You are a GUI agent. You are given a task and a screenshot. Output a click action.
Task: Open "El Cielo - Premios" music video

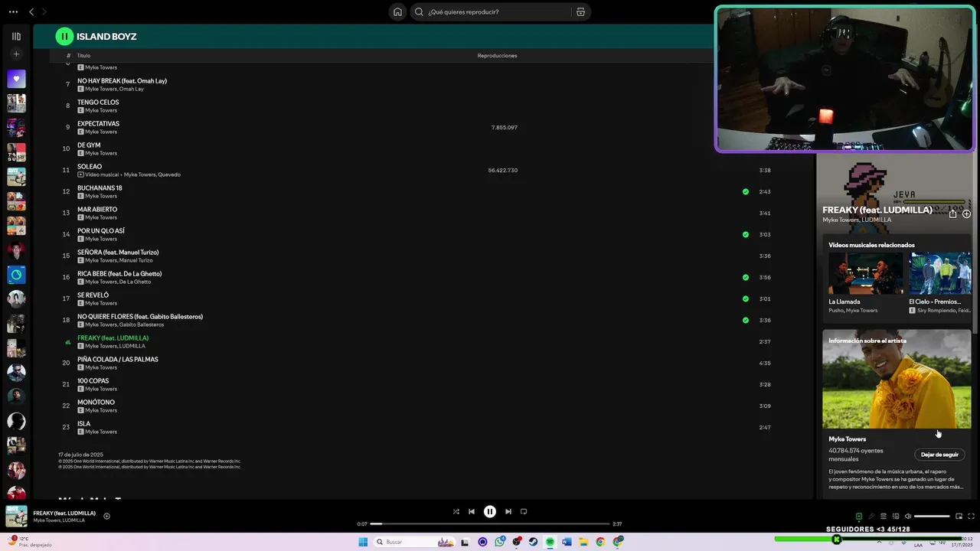(x=939, y=273)
